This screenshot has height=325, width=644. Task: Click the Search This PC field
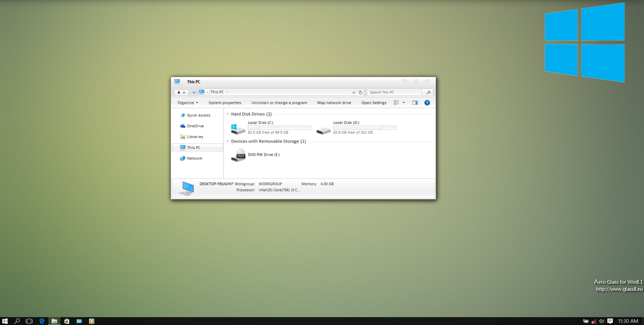[394, 92]
